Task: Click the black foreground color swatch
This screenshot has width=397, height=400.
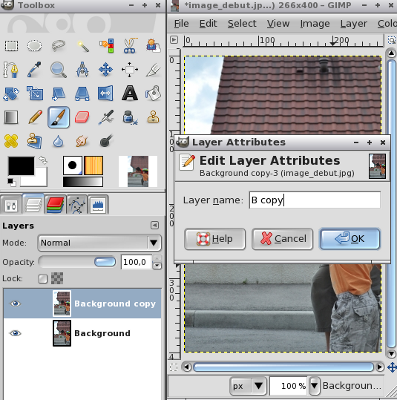Action: tap(21, 166)
